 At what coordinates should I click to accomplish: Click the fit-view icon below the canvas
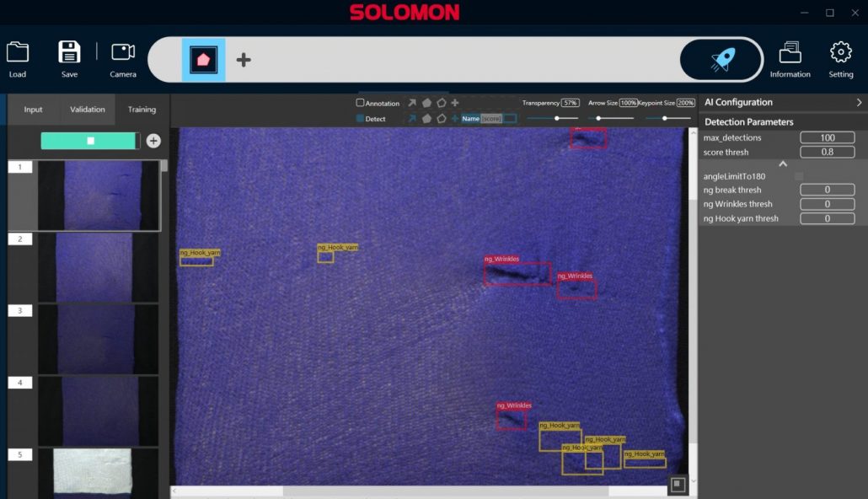(676, 485)
